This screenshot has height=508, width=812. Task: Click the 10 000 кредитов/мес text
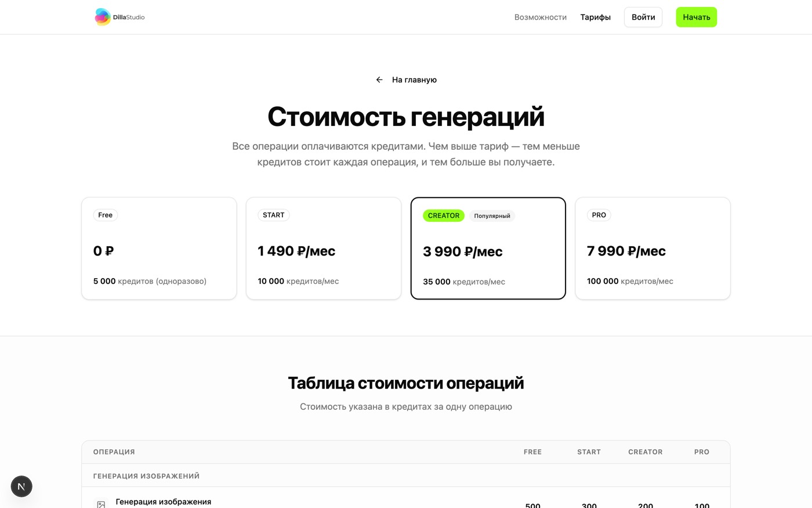coord(298,281)
